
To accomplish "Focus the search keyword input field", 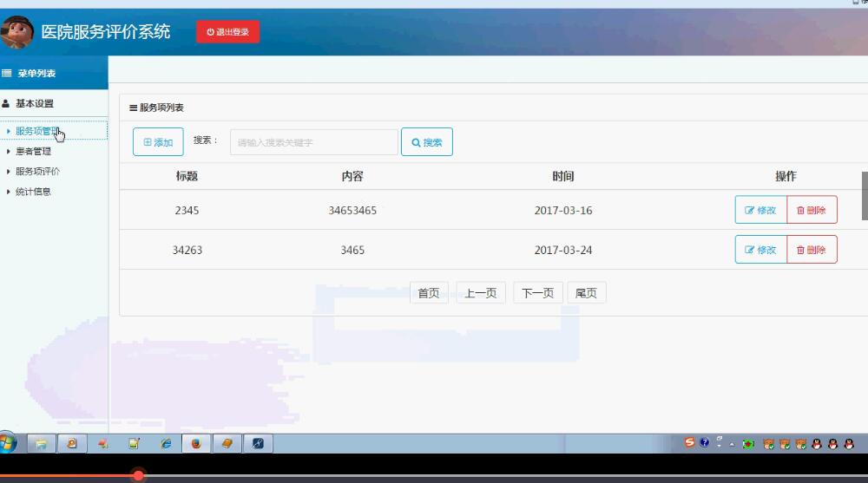I will click(314, 142).
